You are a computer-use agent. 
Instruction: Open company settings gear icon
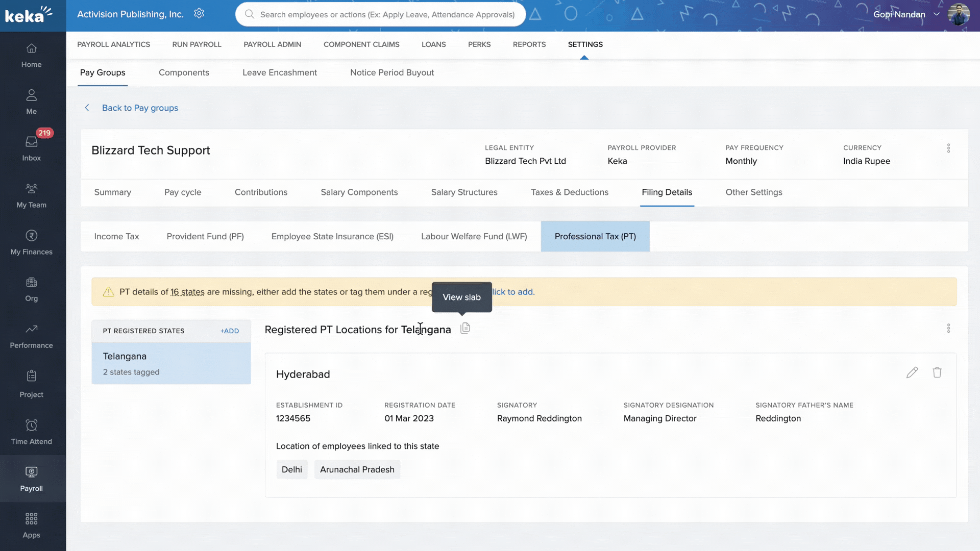coord(199,14)
